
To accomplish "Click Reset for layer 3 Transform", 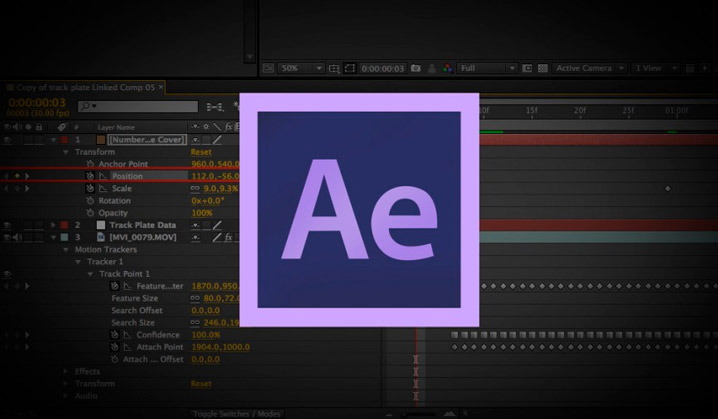I will pyautogui.click(x=201, y=384).
